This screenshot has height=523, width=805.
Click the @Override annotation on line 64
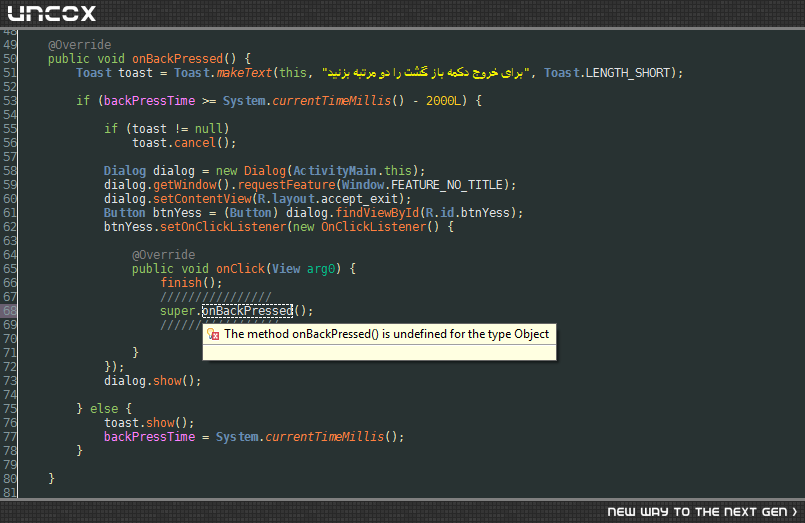click(163, 255)
